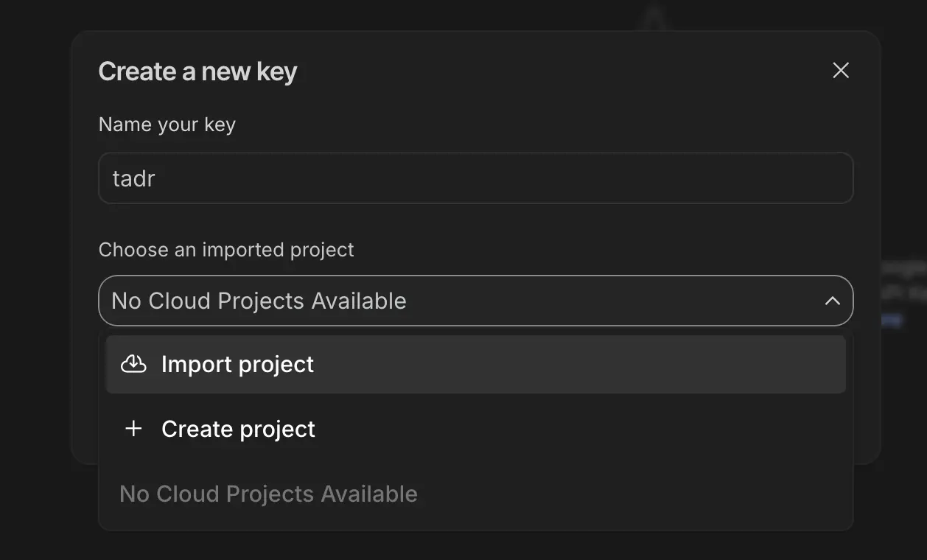The width and height of the screenshot is (927, 560).
Task: Click the upward-facing chevron to close the list
Action: tap(833, 301)
